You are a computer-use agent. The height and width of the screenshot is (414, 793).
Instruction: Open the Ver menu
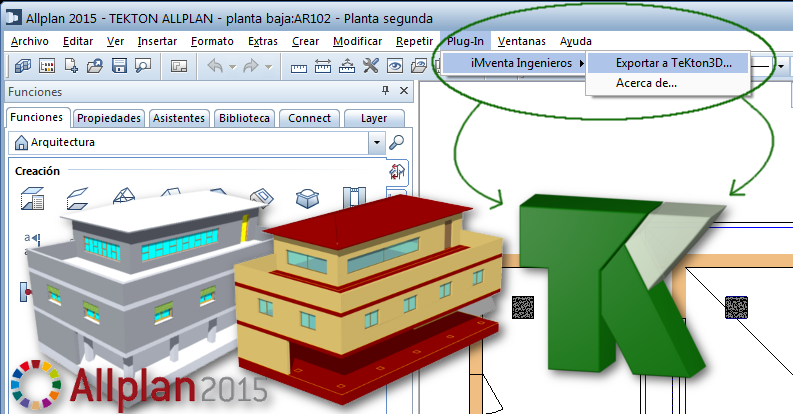pyautogui.click(x=115, y=41)
